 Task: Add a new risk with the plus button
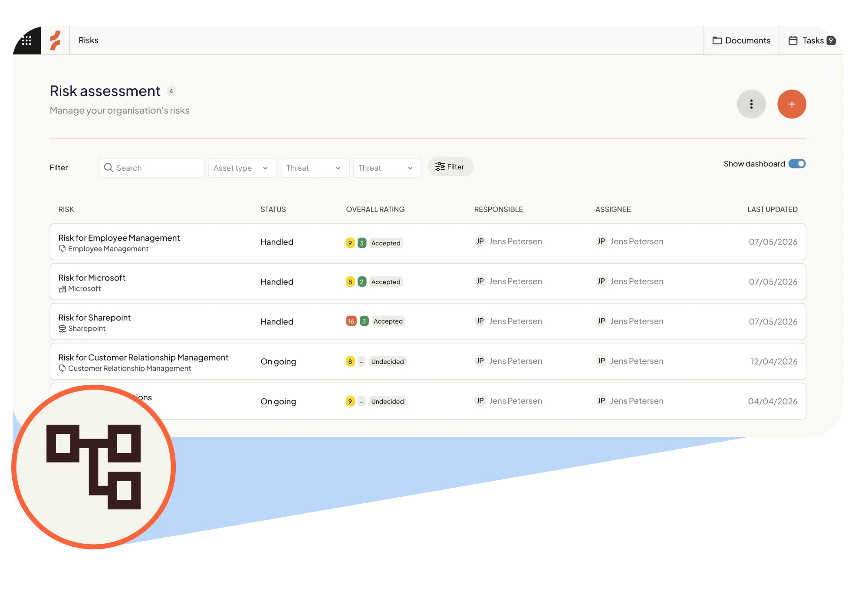point(792,104)
